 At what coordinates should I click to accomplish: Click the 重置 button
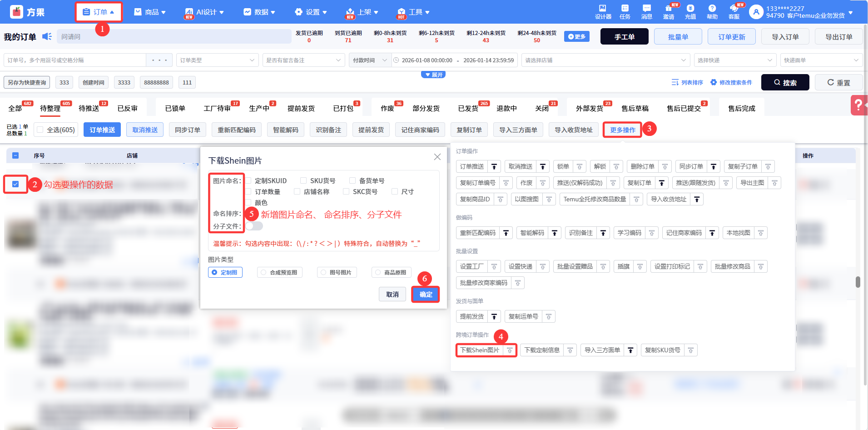(838, 82)
